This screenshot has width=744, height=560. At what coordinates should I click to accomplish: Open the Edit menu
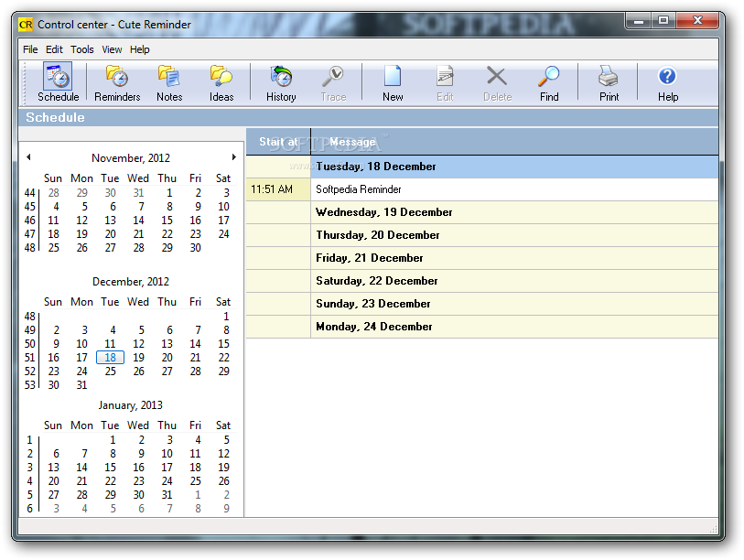coord(54,49)
